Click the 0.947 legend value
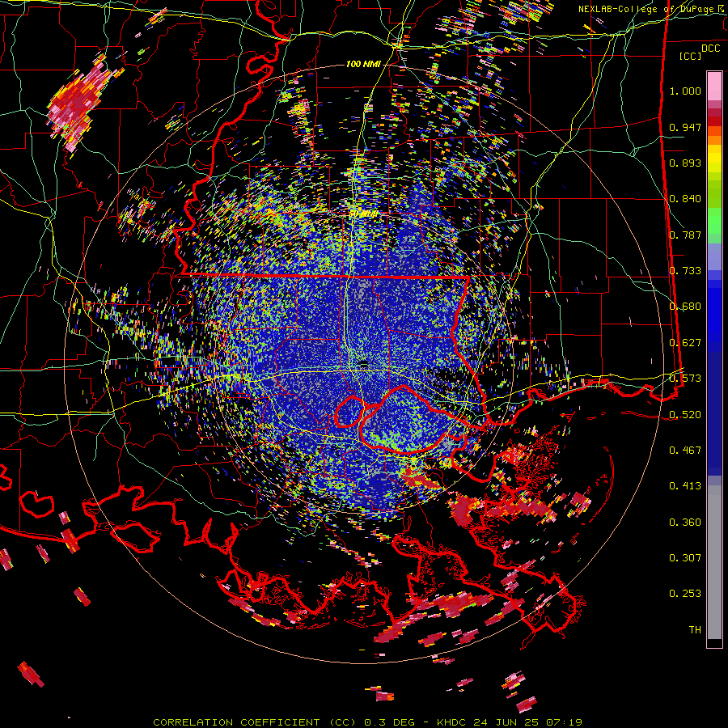This screenshot has width=728, height=728. tap(685, 127)
